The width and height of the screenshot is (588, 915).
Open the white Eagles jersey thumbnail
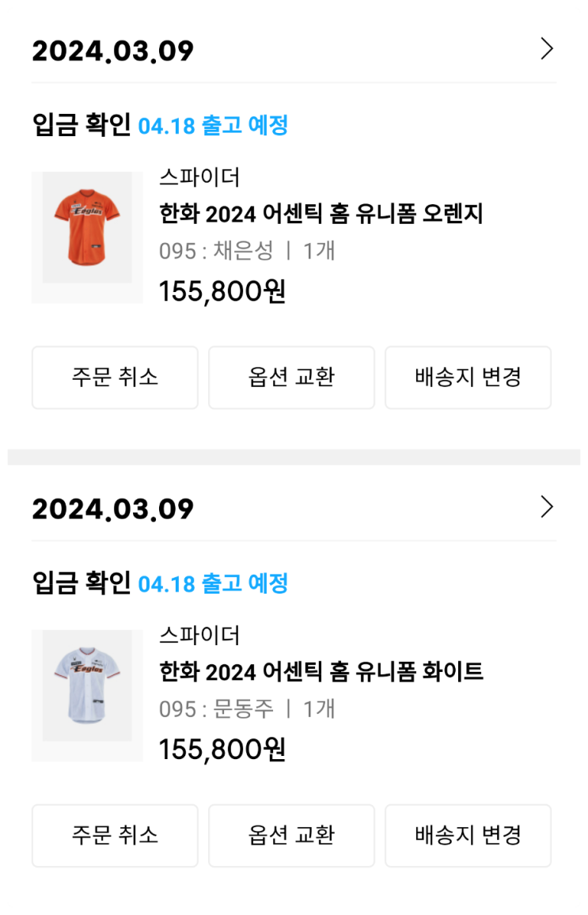(87, 695)
